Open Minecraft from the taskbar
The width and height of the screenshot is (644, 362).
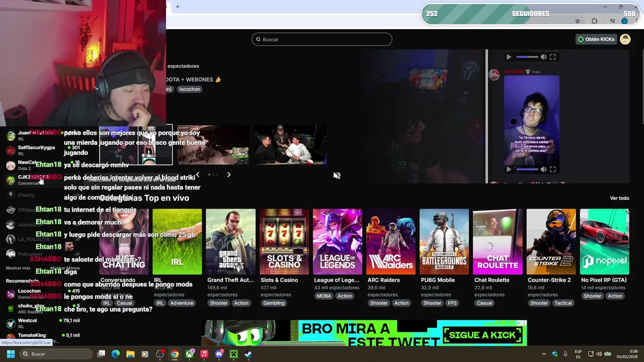pyautogui.click(x=233, y=354)
